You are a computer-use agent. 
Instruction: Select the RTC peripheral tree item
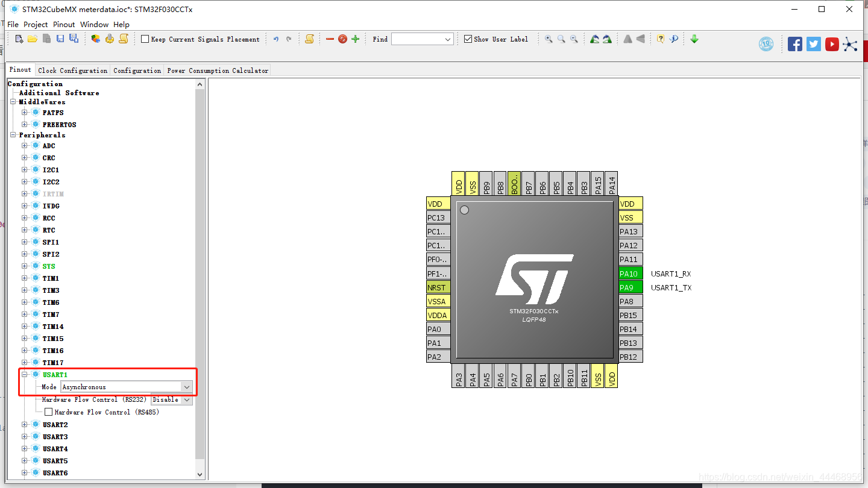coord(49,230)
